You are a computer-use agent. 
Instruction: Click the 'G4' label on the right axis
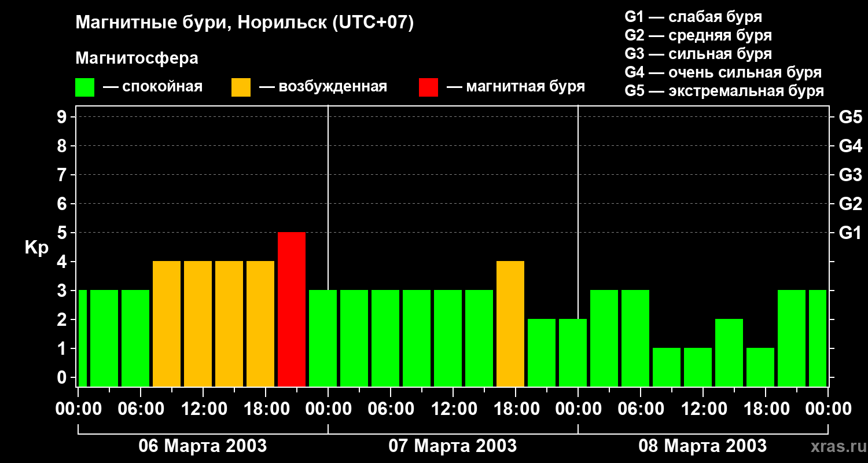(850, 146)
